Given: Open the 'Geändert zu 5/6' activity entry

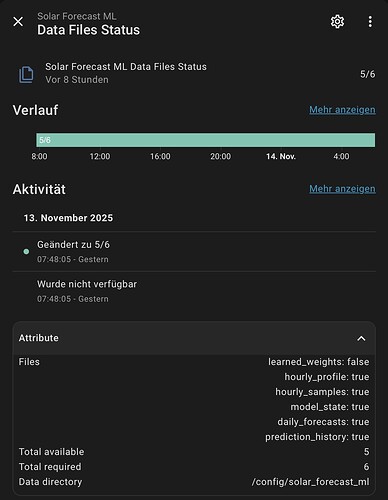Looking at the screenshot, I should [x=194, y=252].
